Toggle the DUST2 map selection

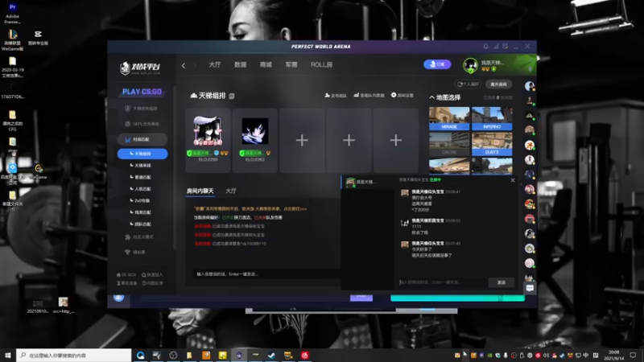(492, 144)
